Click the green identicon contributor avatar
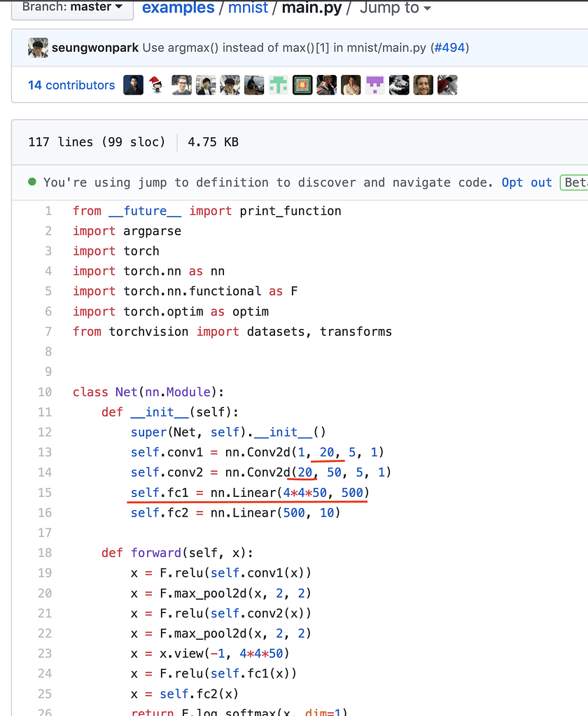Screen dimensions: 588x716 click(278, 85)
